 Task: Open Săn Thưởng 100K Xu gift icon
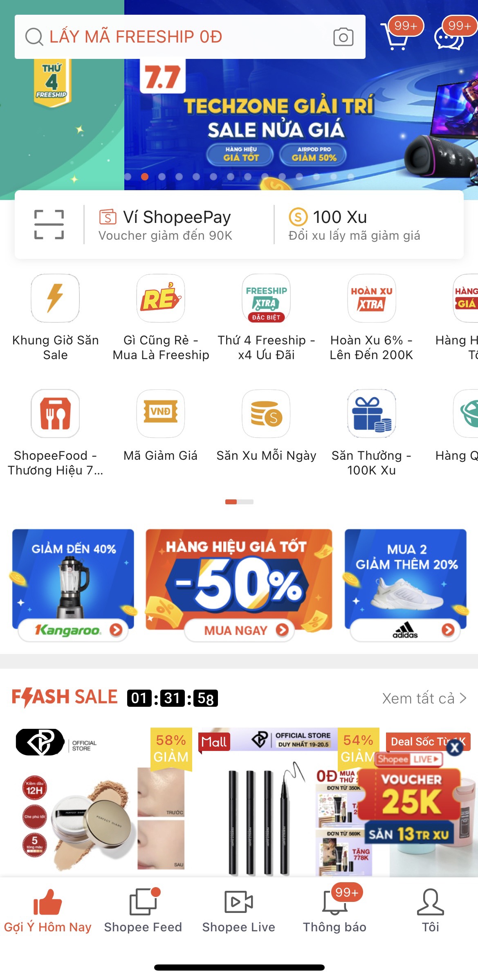[x=372, y=414]
